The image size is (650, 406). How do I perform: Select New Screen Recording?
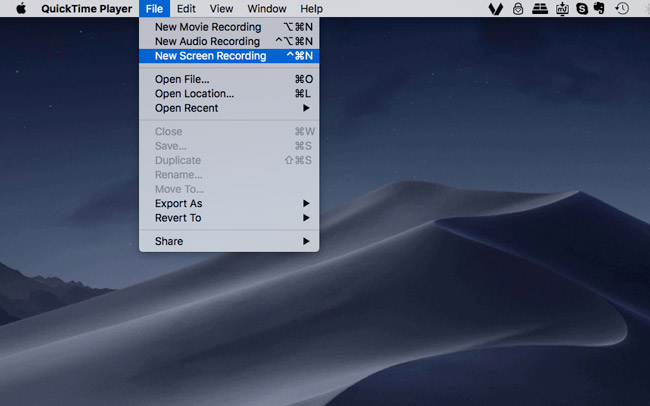229,56
